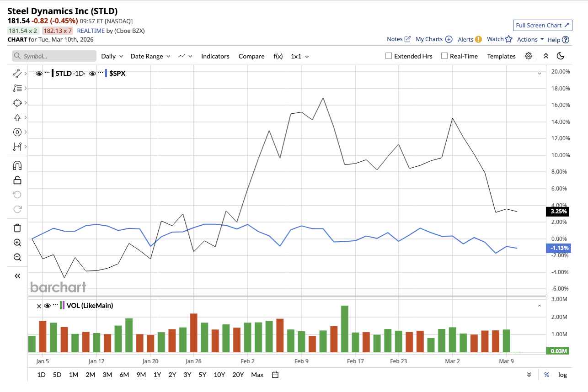Viewport: 588px width, 392px height.
Task: Open the Templates menu
Action: (x=501, y=56)
